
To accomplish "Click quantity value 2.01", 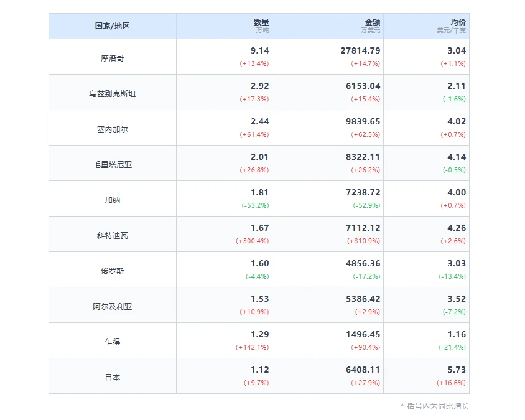I will pos(260,157).
